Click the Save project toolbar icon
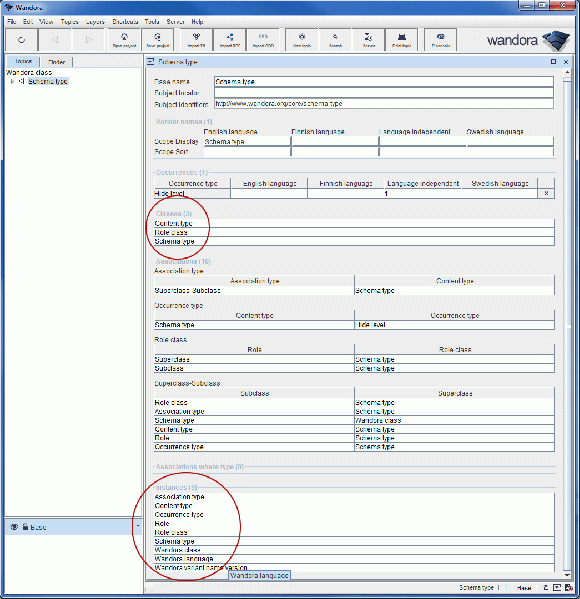This screenshot has height=599, width=580. 157,40
